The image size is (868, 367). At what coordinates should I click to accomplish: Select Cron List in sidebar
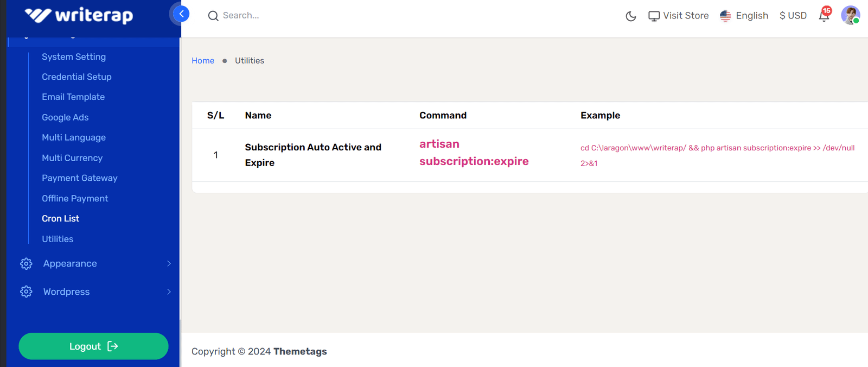60,219
